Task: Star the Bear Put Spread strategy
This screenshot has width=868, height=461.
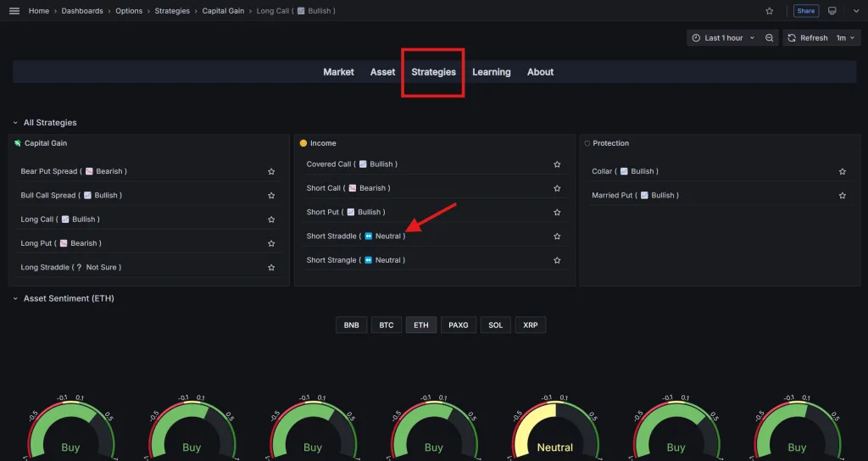Action: point(271,171)
